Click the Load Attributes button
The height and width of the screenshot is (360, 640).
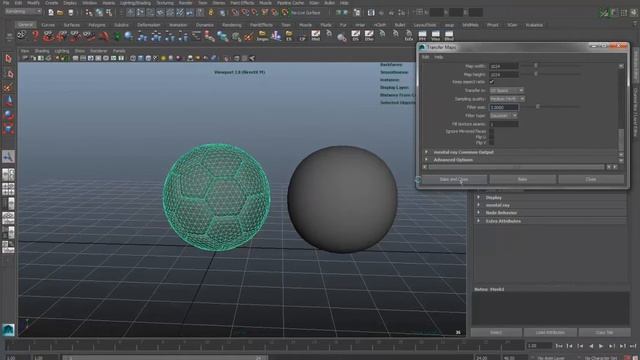tap(550, 332)
